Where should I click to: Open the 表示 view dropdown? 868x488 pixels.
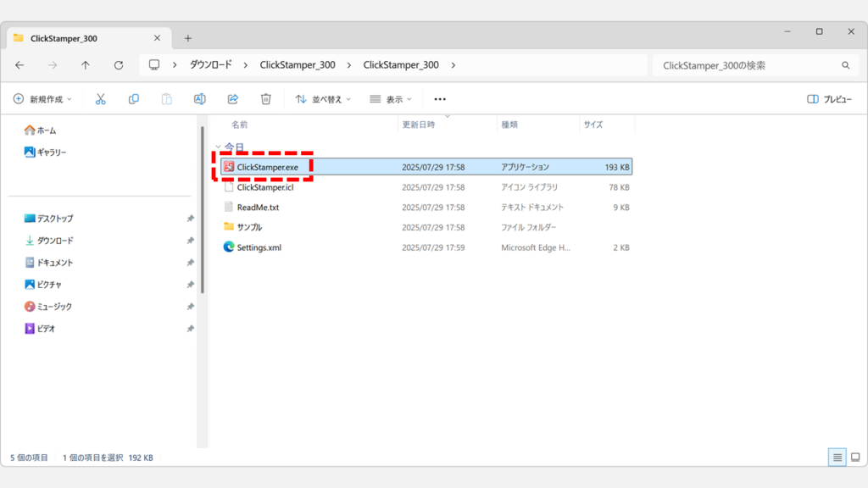391,99
